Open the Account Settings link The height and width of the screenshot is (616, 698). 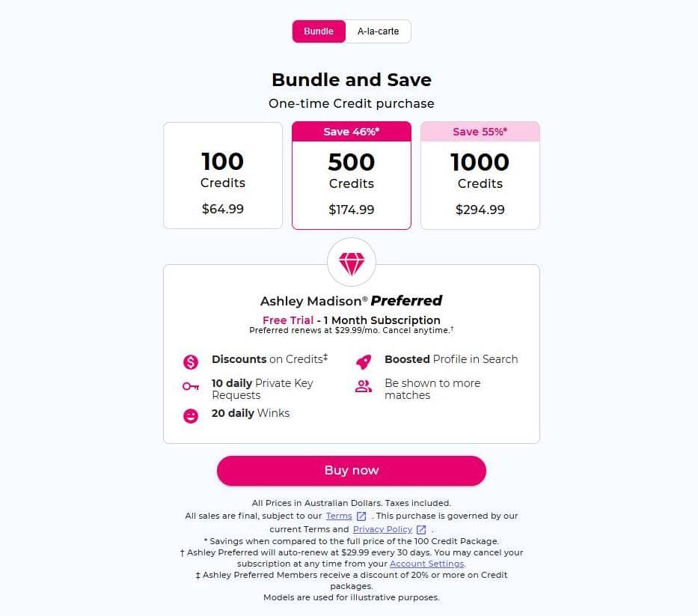tap(426, 564)
